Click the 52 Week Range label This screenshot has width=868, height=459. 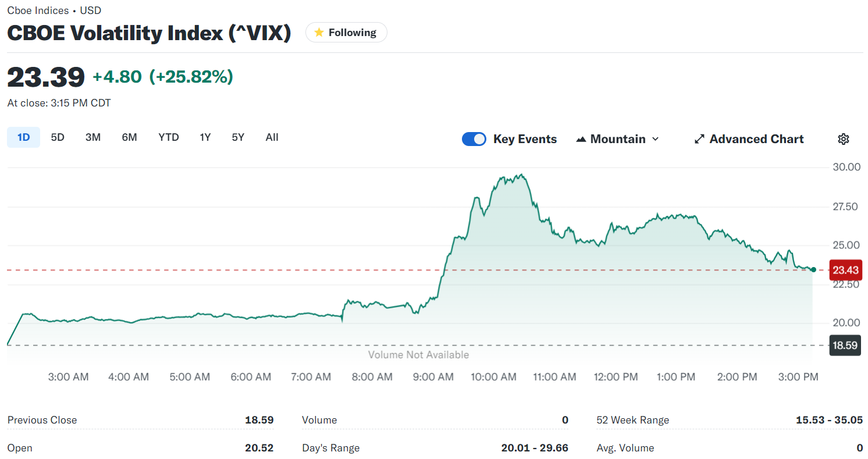[633, 420]
